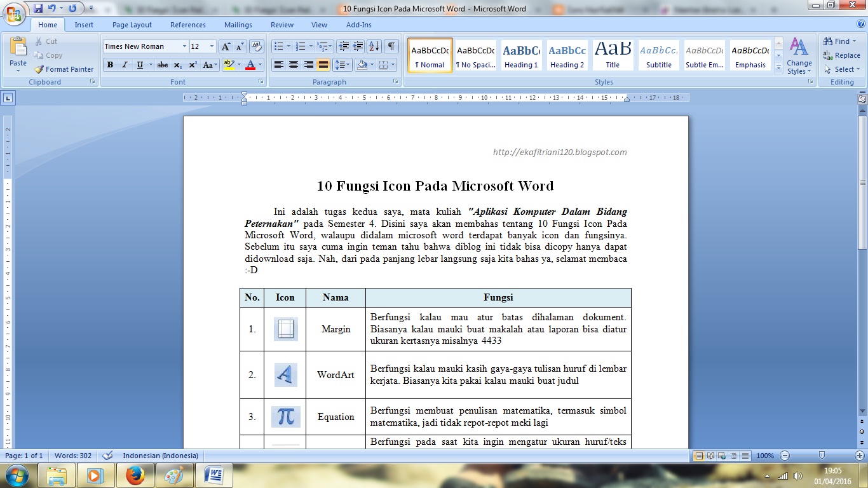Image resolution: width=868 pixels, height=488 pixels.
Task: Open Word Help question mark
Action: (861, 25)
